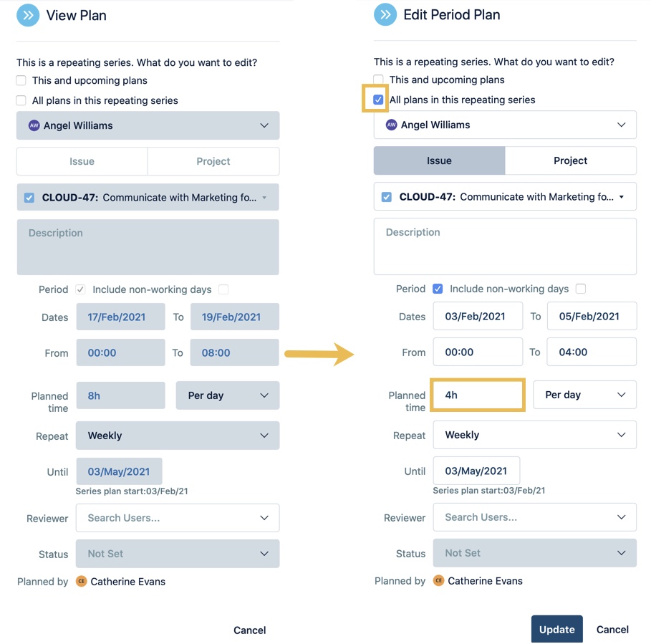Click Catherine Evans avatar in View Plan
The height and width of the screenshot is (644, 651).
coord(82,581)
